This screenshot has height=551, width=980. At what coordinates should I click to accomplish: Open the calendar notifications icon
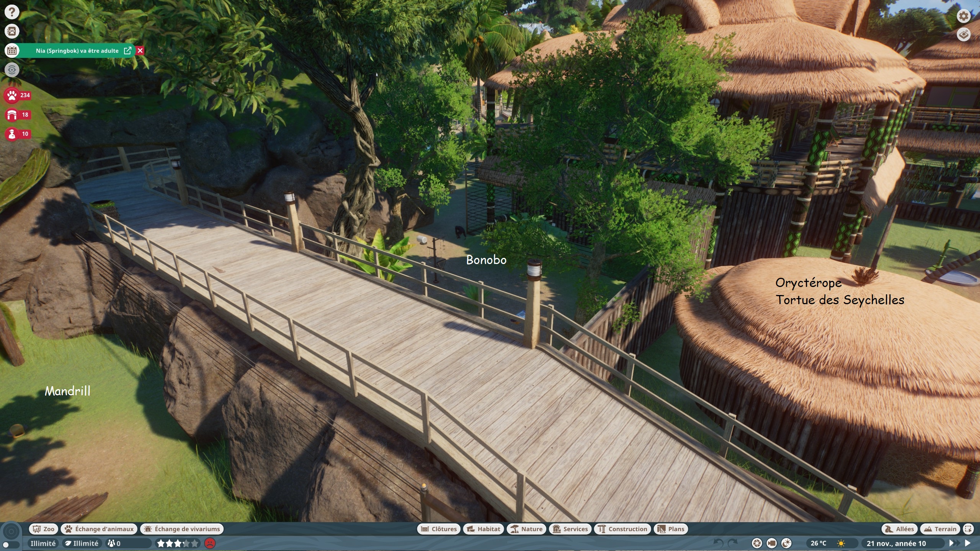tap(12, 51)
